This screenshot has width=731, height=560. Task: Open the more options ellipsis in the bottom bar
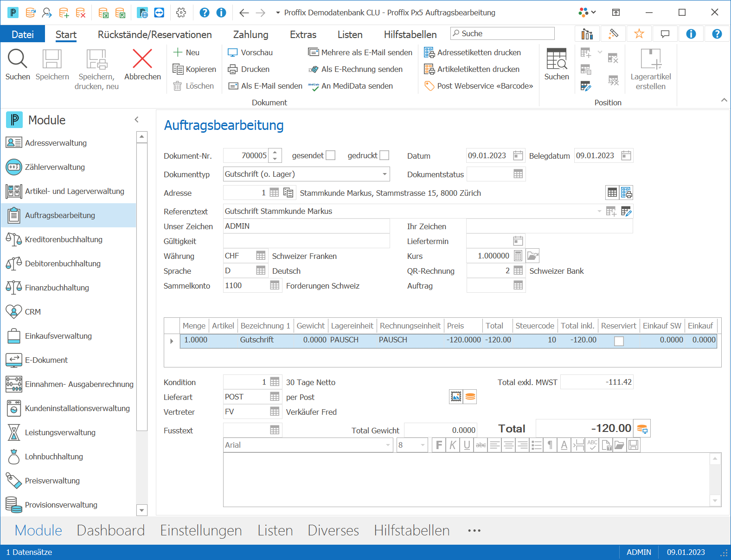(x=474, y=530)
